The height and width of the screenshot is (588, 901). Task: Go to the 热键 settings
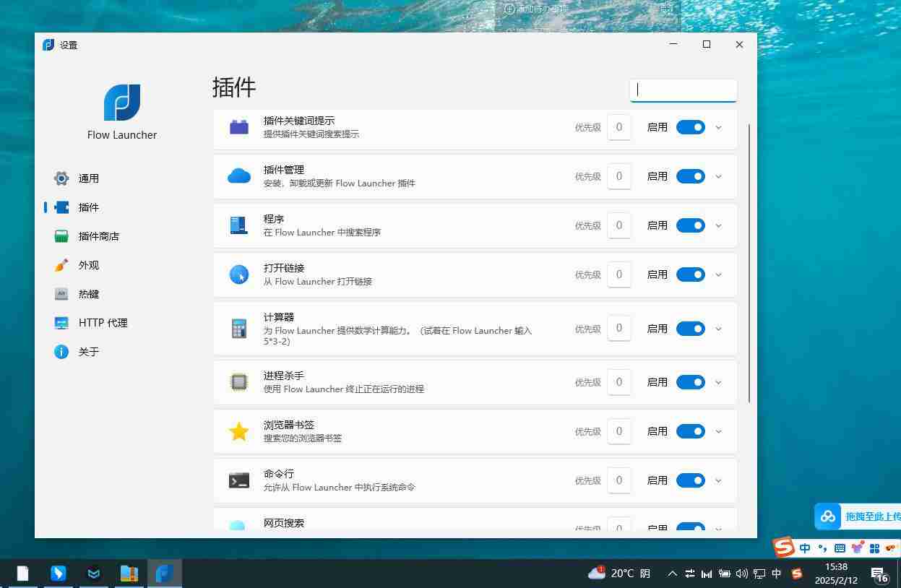[88, 294]
